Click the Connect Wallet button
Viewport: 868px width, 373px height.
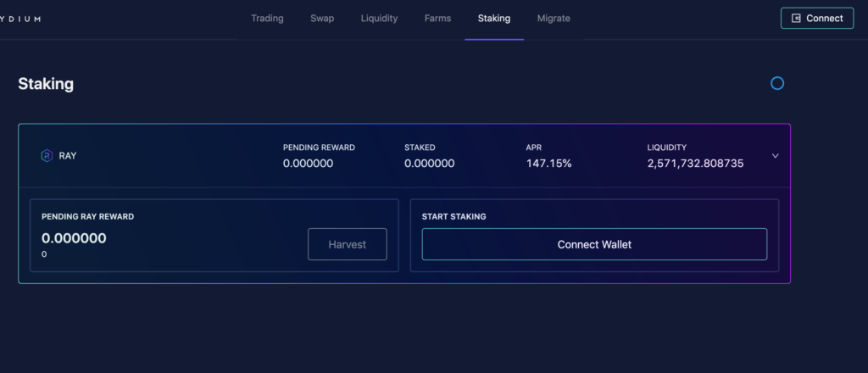point(594,244)
